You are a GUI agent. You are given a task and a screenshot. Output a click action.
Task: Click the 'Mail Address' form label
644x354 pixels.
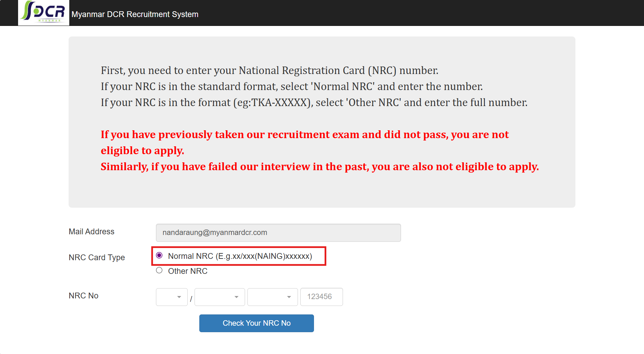coord(91,232)
